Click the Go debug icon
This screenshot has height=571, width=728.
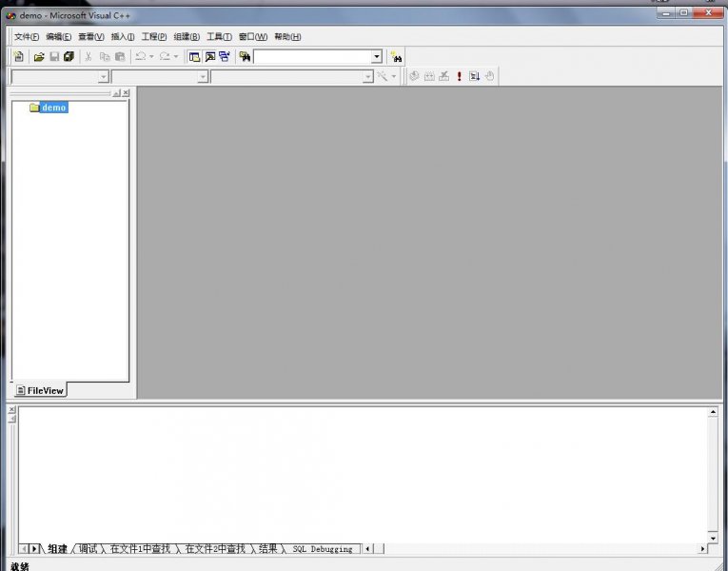click(x=474, y=76)
